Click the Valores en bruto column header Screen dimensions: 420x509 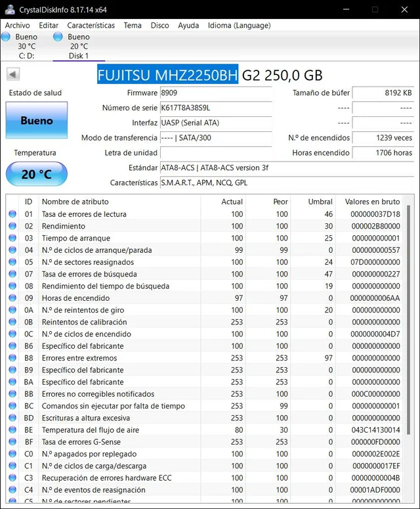pyautogui.click(x=372, y=202)
